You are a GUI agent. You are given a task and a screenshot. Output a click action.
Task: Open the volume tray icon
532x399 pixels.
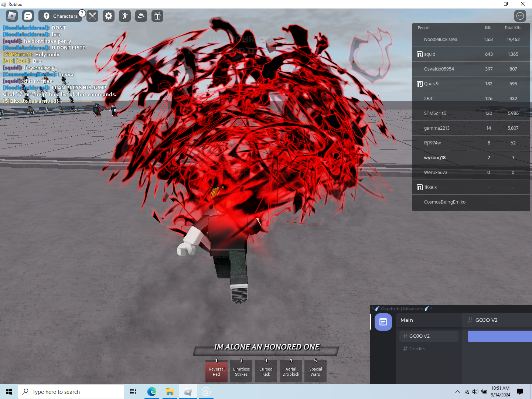475,392
